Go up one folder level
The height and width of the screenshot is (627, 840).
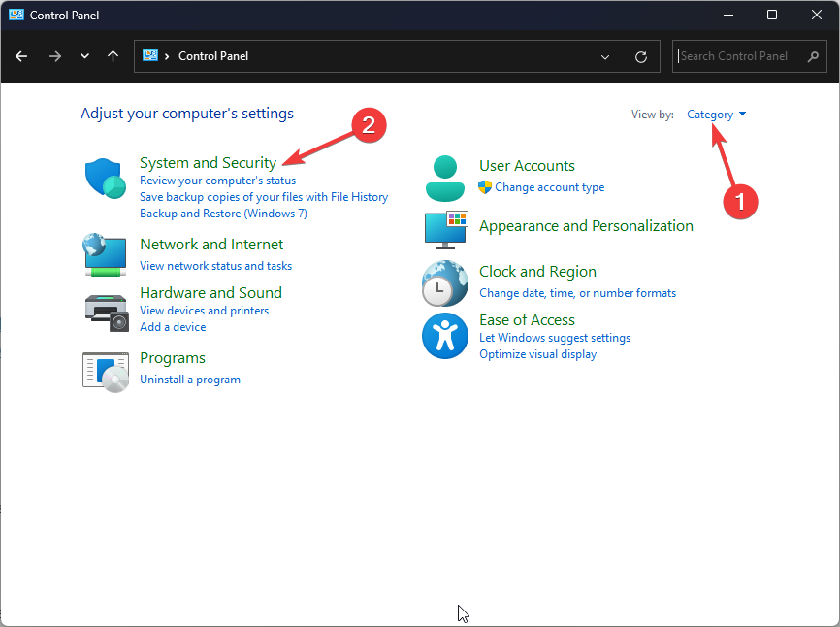113,56
